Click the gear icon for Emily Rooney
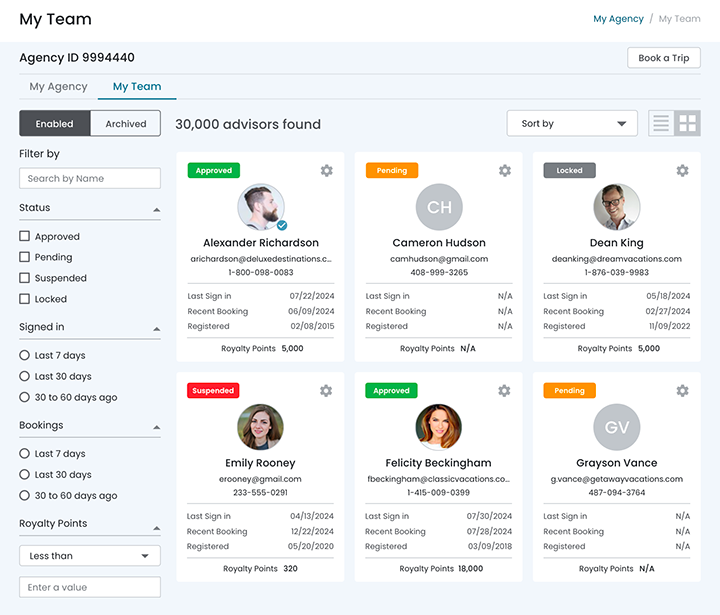Image resolution: width=720 pixels, height=615 pixels. pyautogui.click(x=326, y=391)
